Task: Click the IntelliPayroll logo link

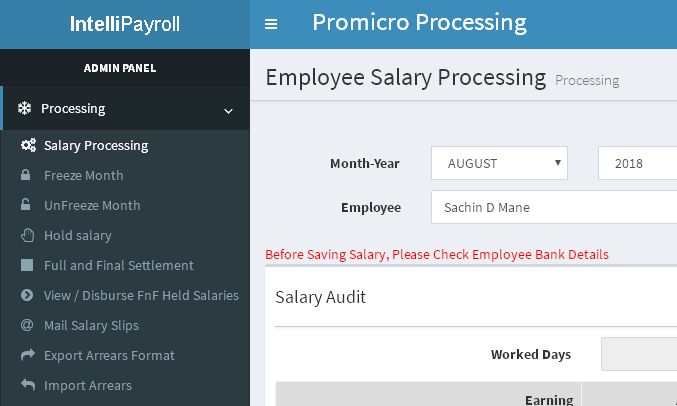Action: point(125,24)
